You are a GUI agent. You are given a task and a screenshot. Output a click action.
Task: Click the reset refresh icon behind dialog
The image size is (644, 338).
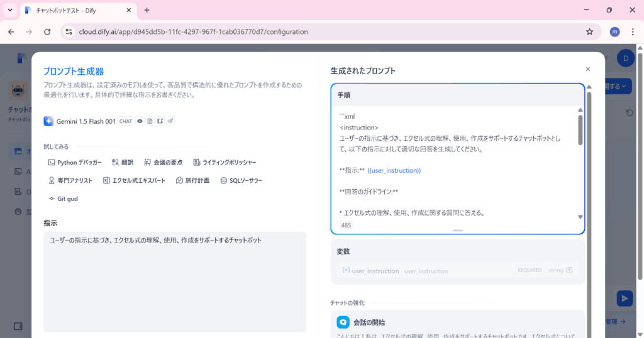pyautogui.click(x=630, y=112)
